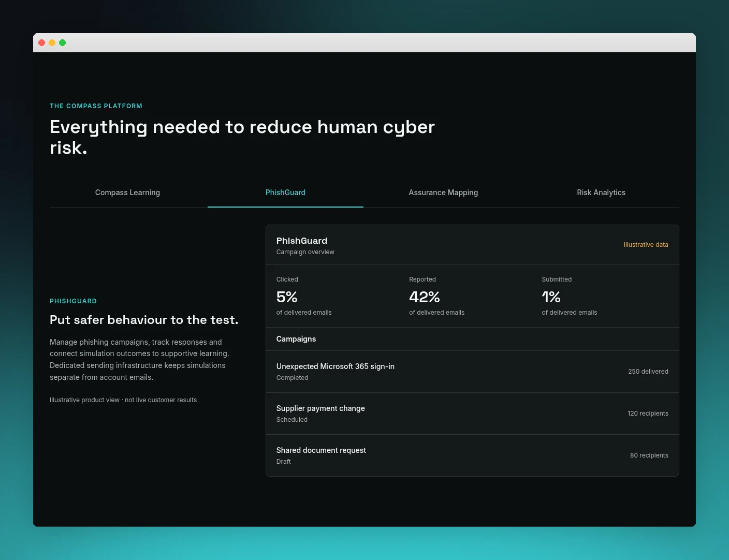Viewport: 729px width, 560px height.
Task: Maximize the window with the green button
Action: click(x=63, y=43)
